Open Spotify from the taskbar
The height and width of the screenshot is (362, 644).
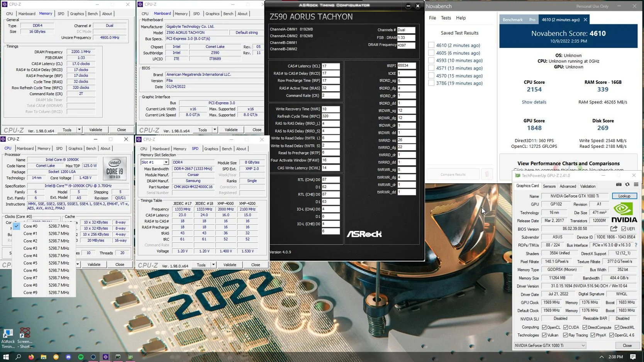81,357
